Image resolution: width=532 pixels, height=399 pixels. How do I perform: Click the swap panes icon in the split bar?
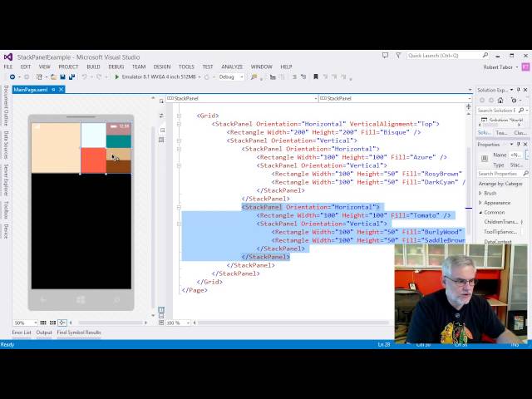click(x=161, y=116)
